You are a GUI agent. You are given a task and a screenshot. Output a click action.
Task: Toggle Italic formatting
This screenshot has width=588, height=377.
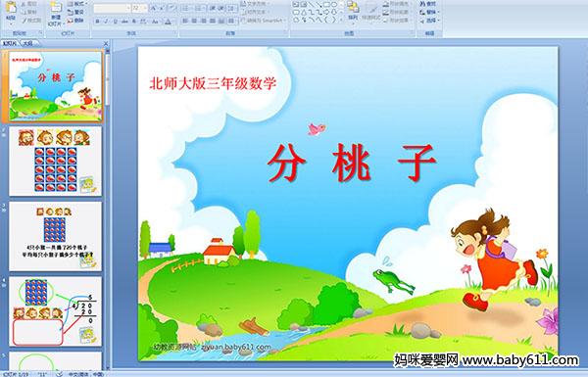106,22
